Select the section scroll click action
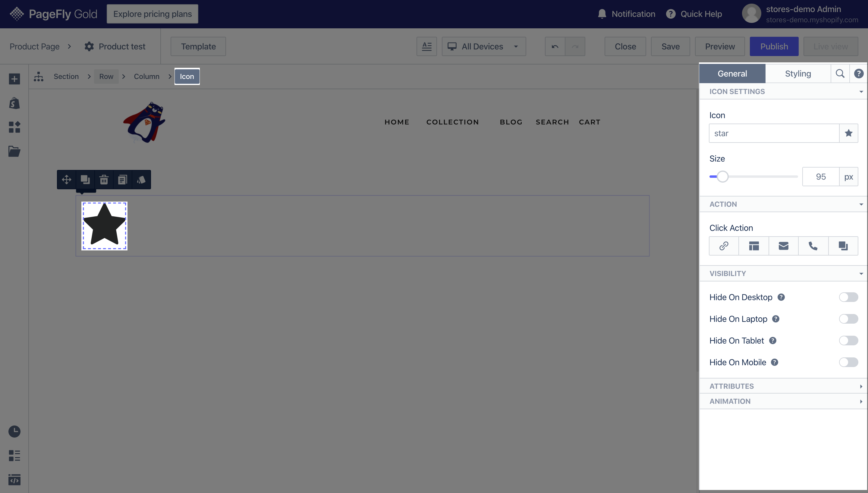The width and height of the screenshot is (868, 493). pos(753,246)
